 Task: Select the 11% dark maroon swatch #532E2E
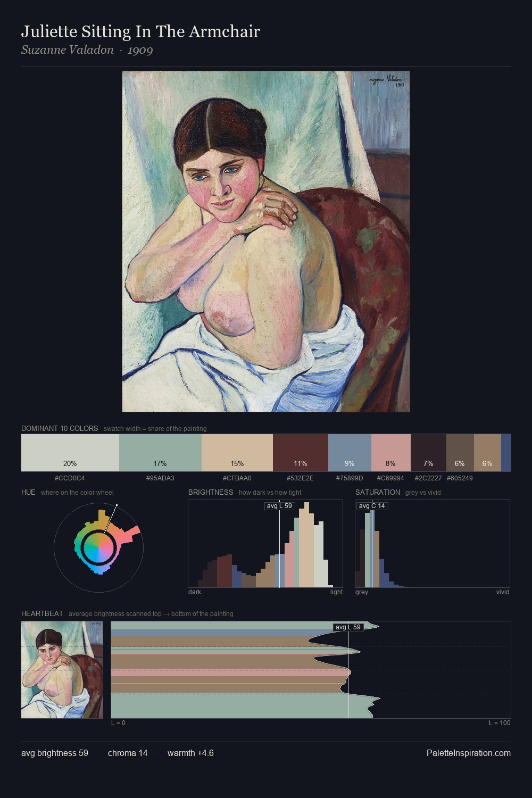click(301, 453)
